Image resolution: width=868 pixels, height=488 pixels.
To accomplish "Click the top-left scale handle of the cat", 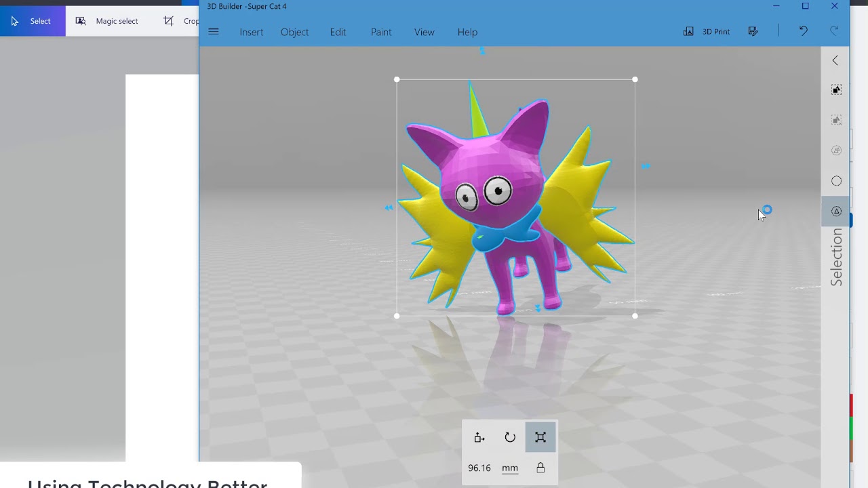I will pos(397,79).
